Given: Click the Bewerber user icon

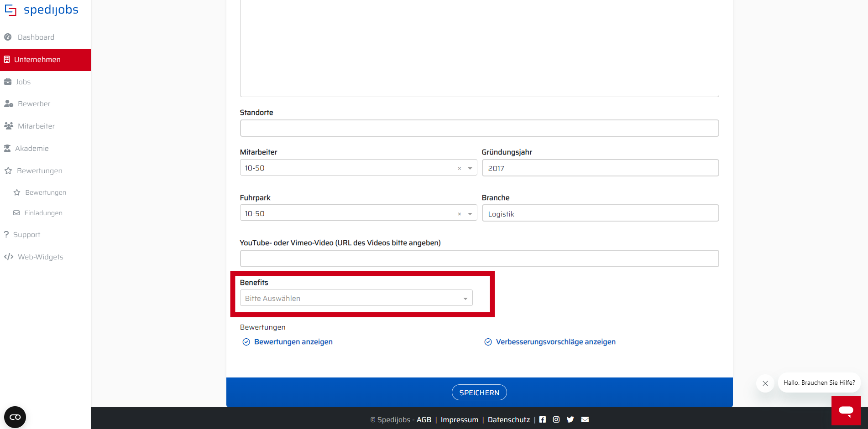Looking at the screenshot, I should (9, 103).
